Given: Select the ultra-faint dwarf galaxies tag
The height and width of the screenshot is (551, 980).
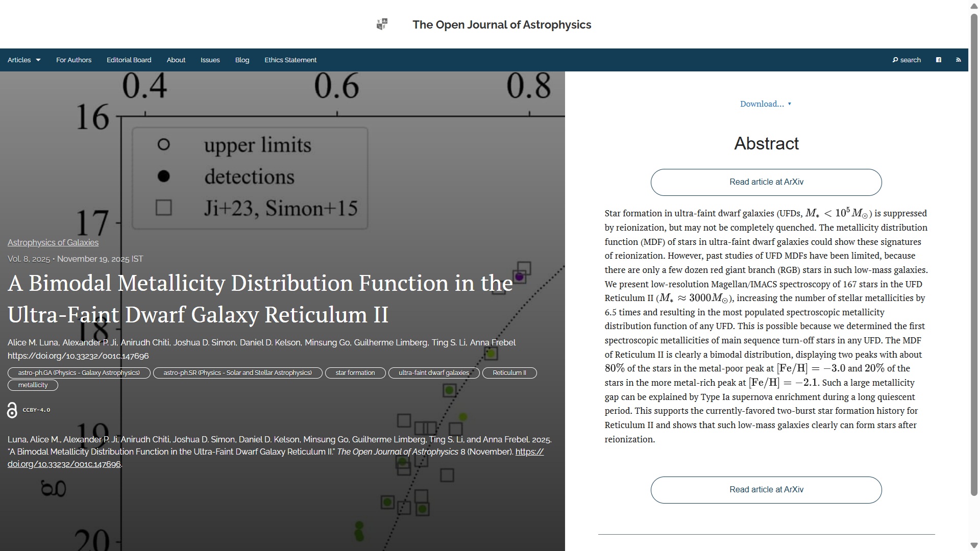Looking at the screenshot, I should tap(433, 373).
